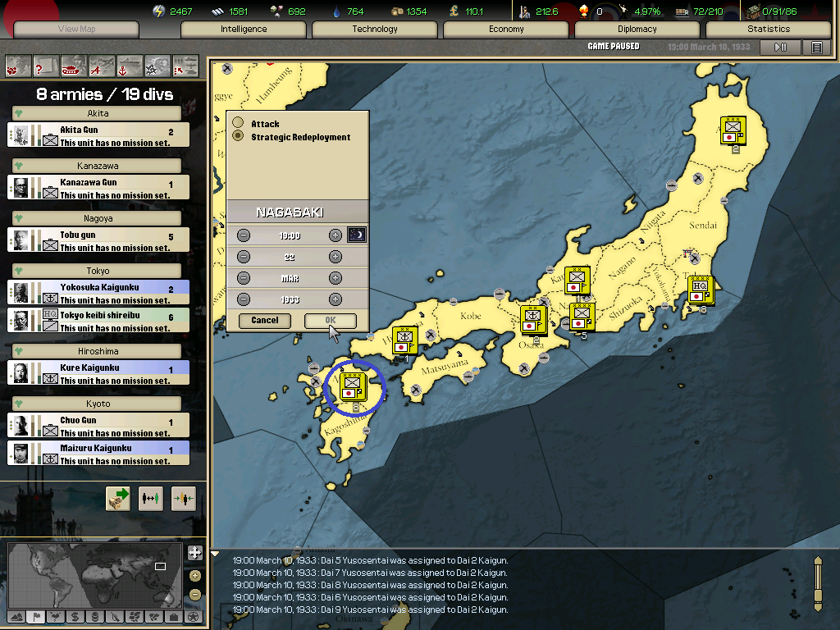Image resolution: width=840 pixels, height=630 pixels.
Task: Click the merge units inward-arrows button
Action: click(x=184, y=499)
